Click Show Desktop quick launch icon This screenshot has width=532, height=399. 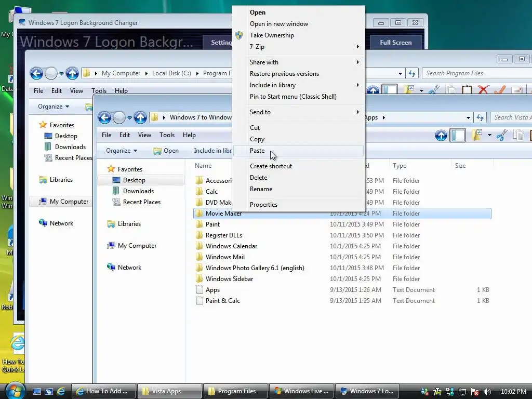(x=37, y=391)
